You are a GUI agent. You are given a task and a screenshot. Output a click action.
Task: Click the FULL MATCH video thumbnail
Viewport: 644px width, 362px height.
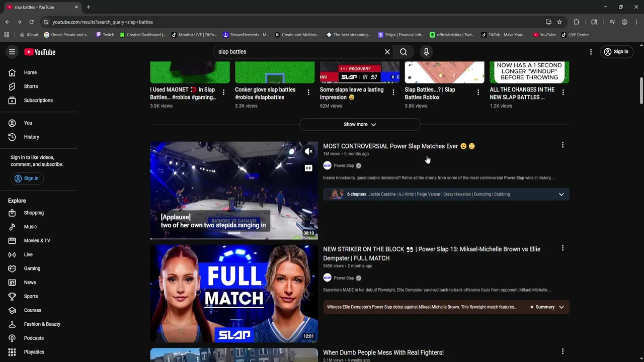234,294
